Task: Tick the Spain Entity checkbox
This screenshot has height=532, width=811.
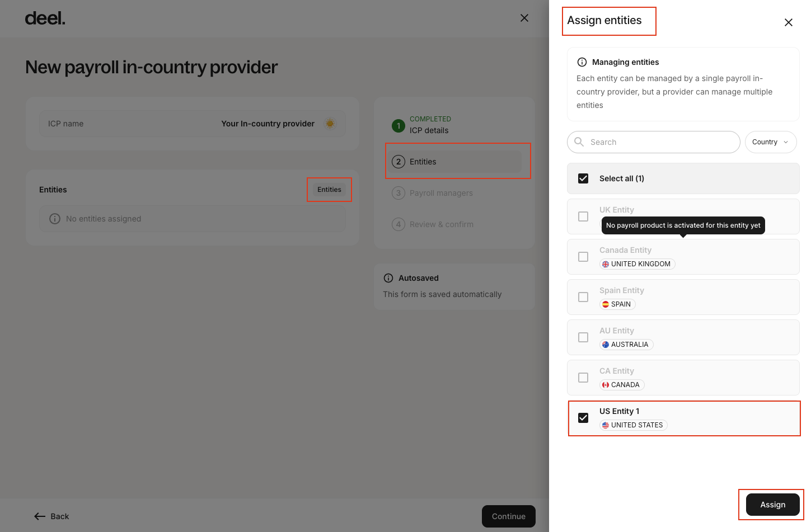Action: (x=583, y=297)
